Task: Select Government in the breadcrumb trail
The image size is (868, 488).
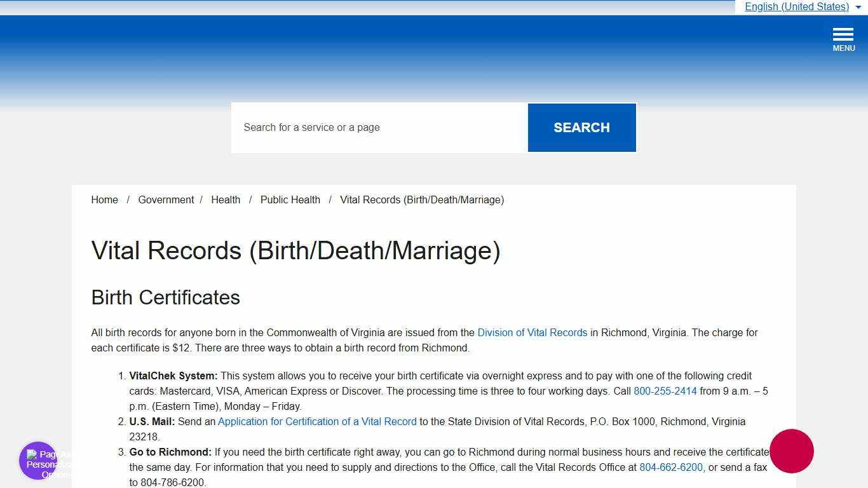Action: [x=166, y=200]
